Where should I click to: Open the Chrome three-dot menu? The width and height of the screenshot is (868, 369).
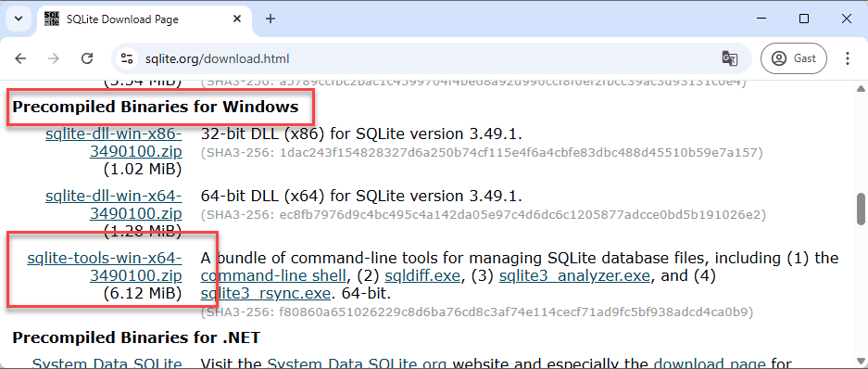point(848,58)
